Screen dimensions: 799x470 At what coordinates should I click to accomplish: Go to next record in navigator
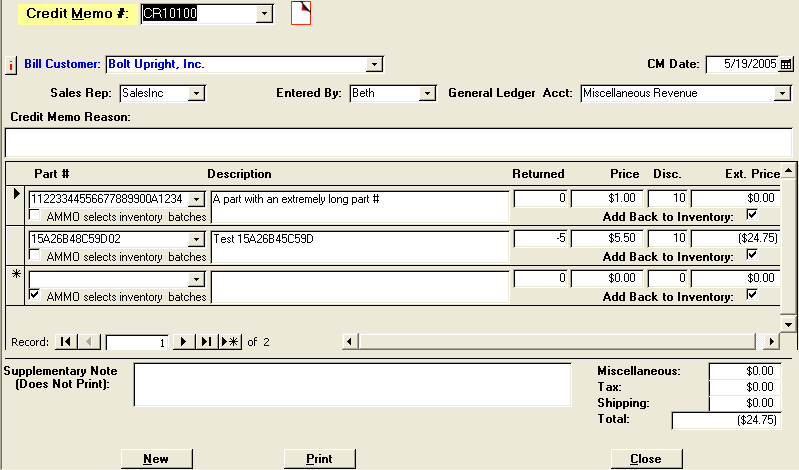[x=183, y=342]
